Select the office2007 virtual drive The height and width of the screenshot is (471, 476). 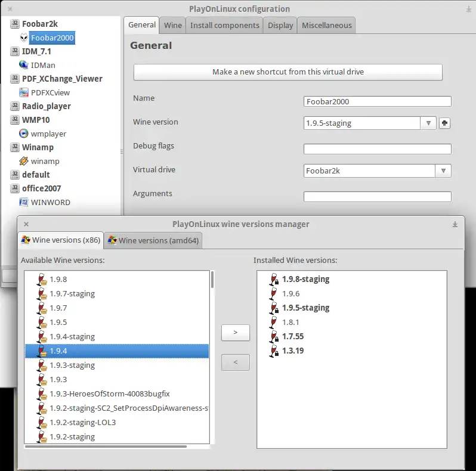(x=42, y=188)
